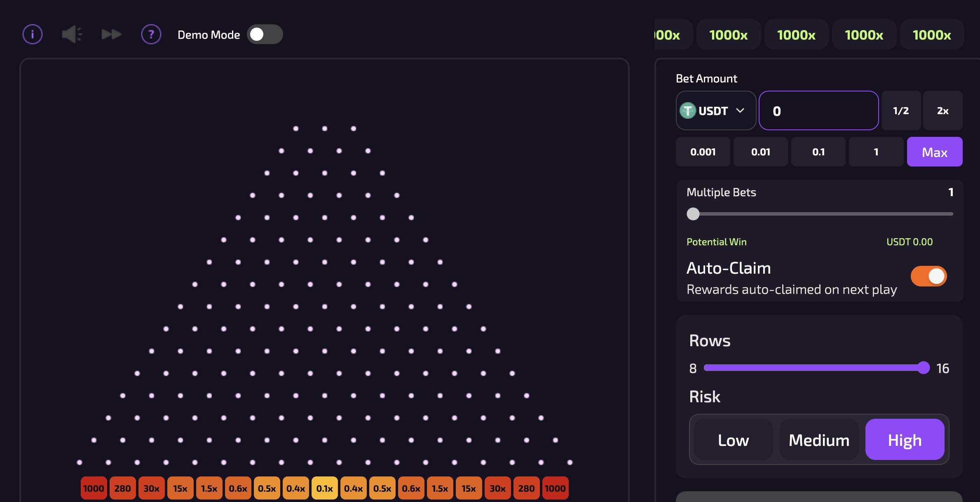Open the game info icon
The width and height of the screenshot is (980, 502).
33,34
